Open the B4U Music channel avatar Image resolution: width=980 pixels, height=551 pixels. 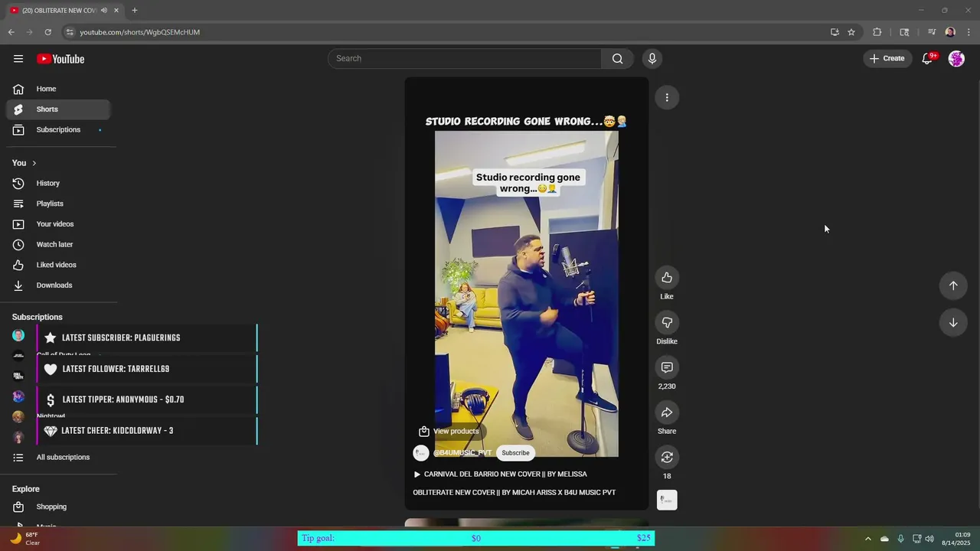[421, 453]
